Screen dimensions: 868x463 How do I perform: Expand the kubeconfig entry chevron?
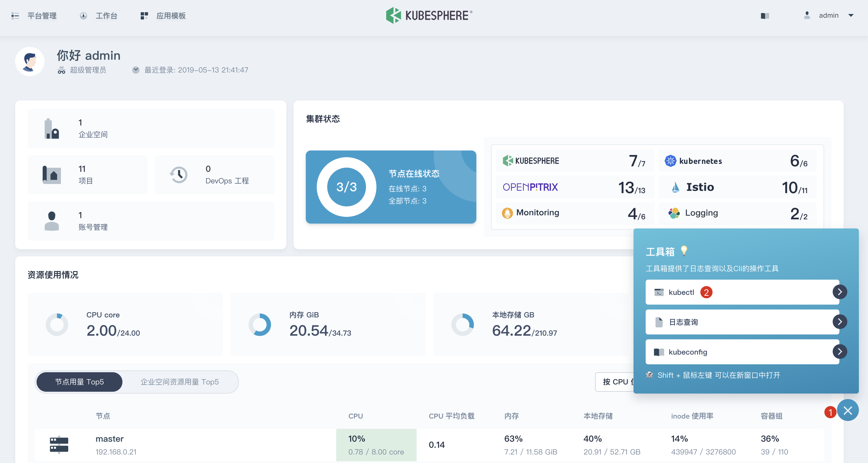coord(840,352)
